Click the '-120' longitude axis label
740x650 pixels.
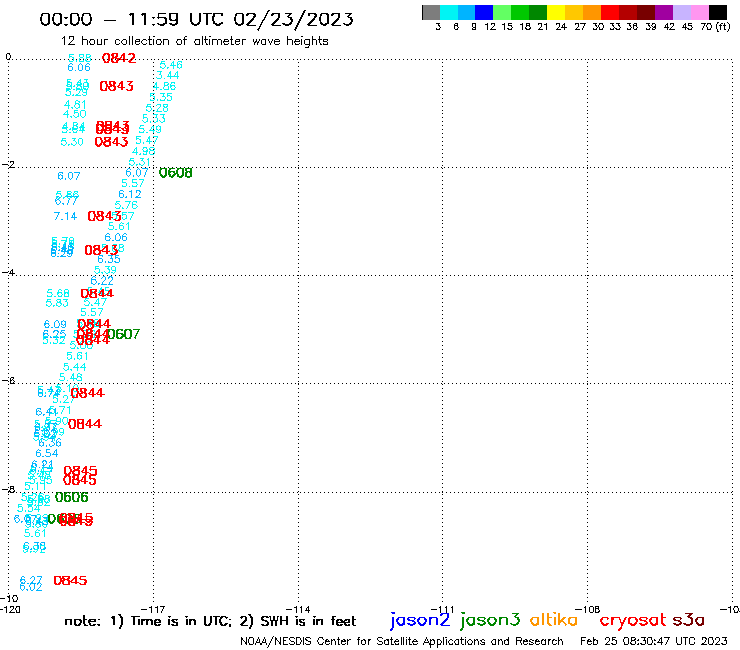10,609
